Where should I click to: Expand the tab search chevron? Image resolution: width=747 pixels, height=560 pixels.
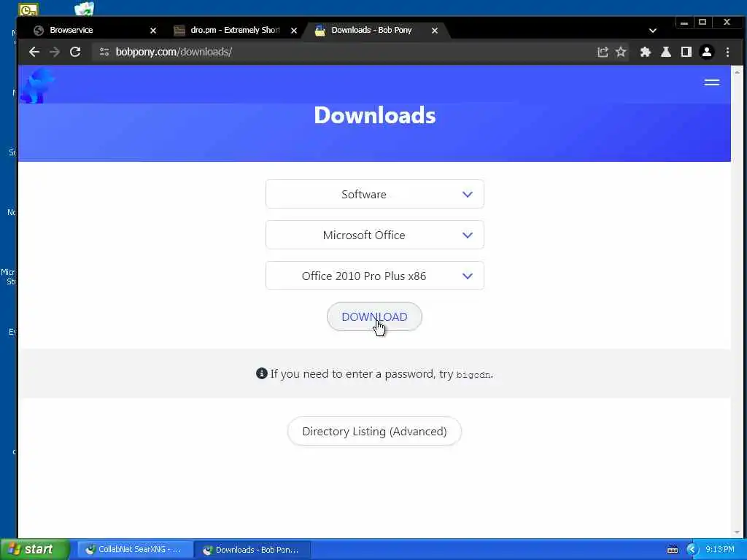click(x=653, y=31)
